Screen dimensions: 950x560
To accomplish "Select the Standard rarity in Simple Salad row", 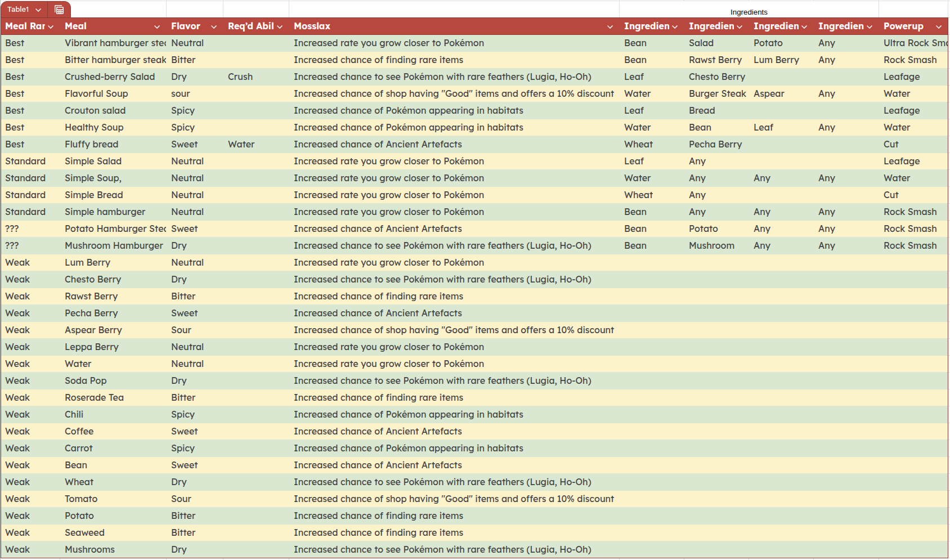I will click(x=30, y=161).
